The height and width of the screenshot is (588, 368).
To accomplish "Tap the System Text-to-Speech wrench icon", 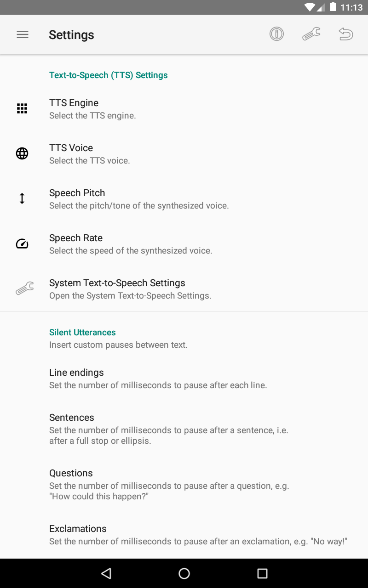I will pos(24,288).
